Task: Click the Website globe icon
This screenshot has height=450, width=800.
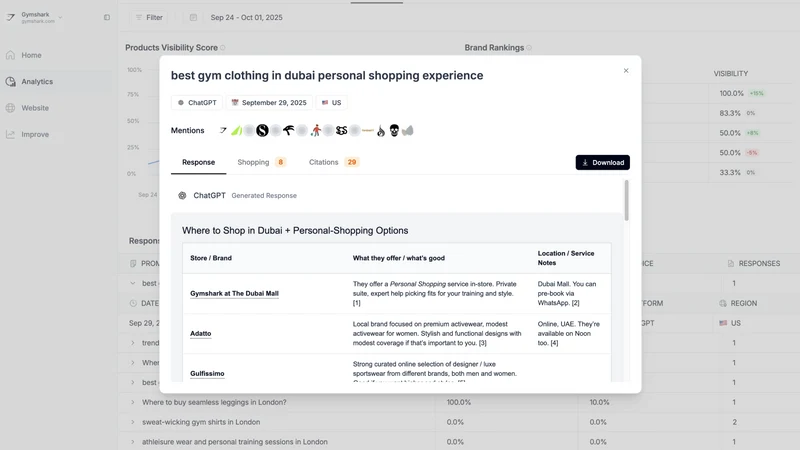Action: click(10, 108)
